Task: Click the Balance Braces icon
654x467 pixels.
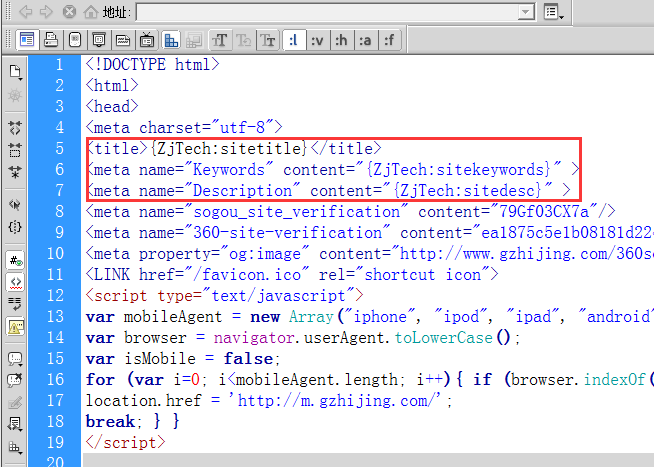Action: (x=15, y=227)
